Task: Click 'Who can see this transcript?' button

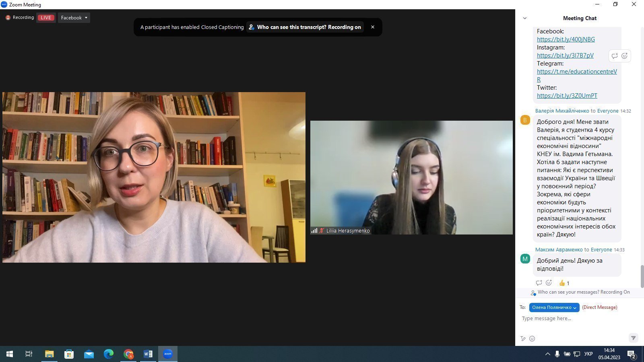Action: point(305,27)
